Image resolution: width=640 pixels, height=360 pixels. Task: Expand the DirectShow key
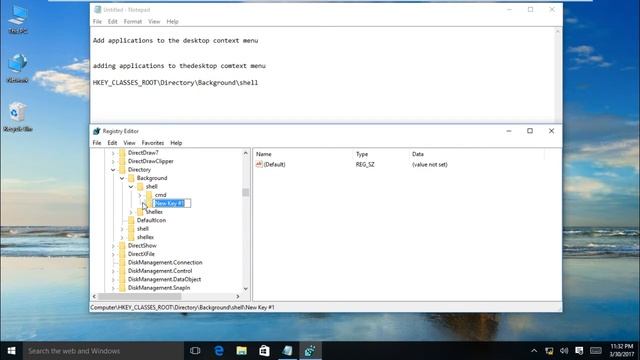coord(113,246)
